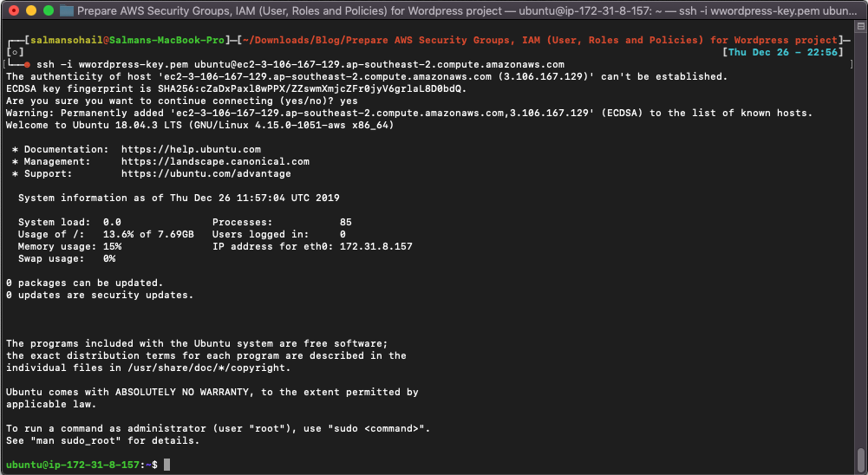Click the eth0 IP address 172.31.8.157
The image size is (868, 475).
(376, 246)
